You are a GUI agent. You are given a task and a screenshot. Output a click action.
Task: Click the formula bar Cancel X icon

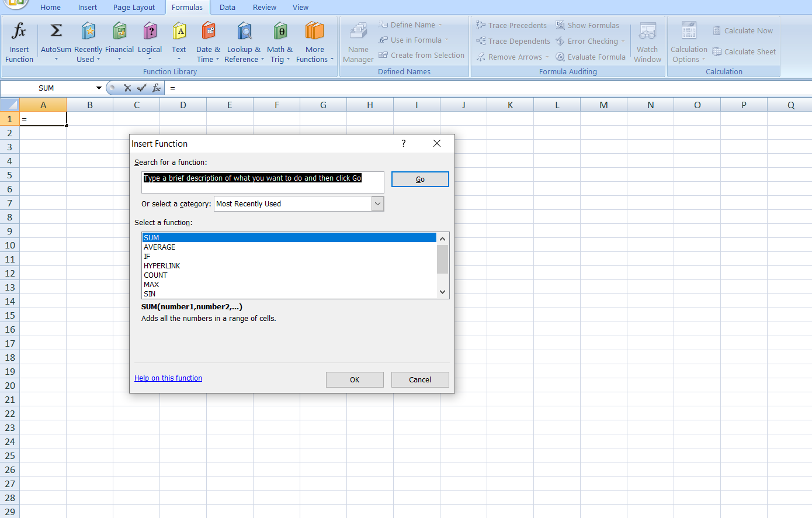[127, 88]
